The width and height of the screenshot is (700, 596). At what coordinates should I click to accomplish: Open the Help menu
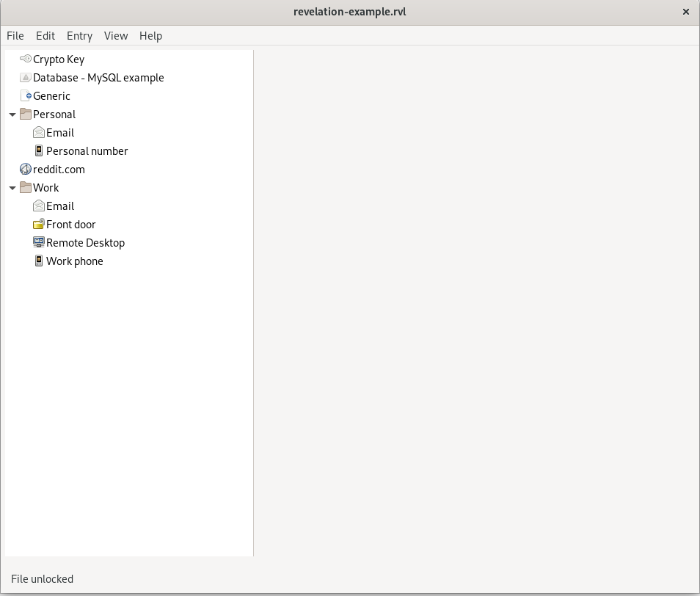(150, 35)
